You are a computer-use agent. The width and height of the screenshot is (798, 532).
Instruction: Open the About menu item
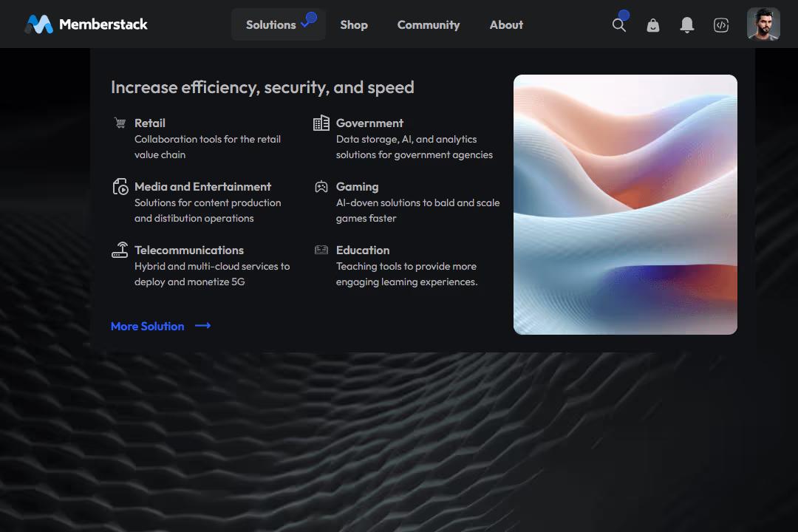[506, 24]
